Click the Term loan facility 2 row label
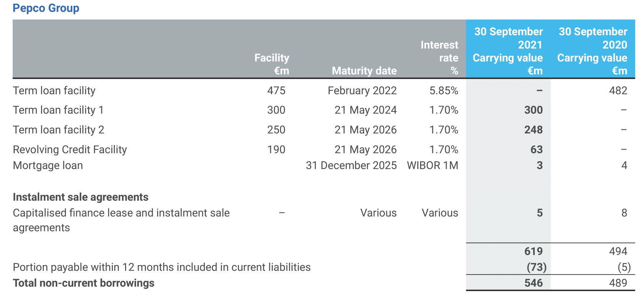644x296 pixels. pos(59,130)
